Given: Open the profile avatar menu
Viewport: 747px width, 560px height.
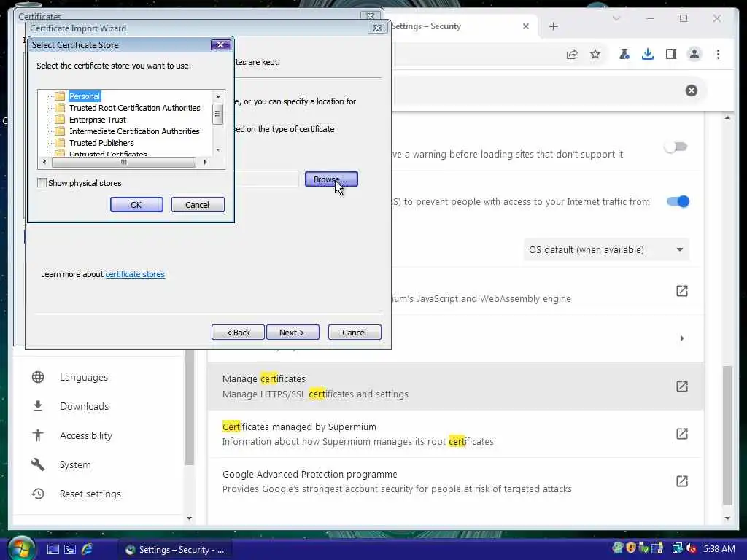Looking at the screenshot, I should [694, 54].
